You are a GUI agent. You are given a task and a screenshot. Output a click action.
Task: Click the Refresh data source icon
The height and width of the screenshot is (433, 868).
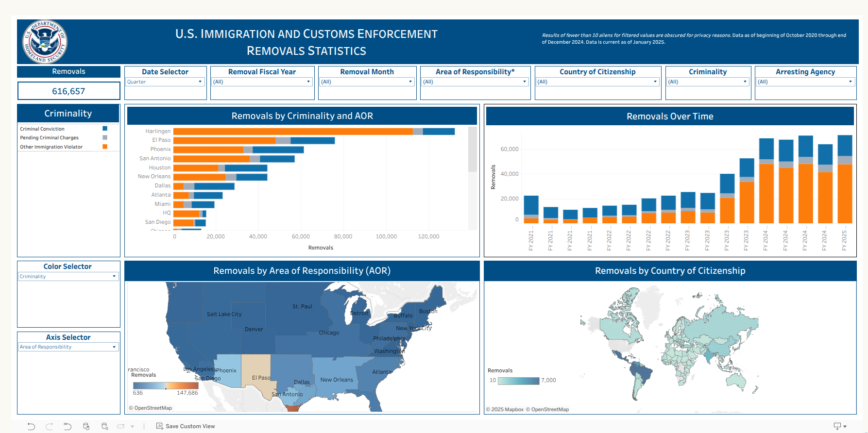(x=86, y=426)
